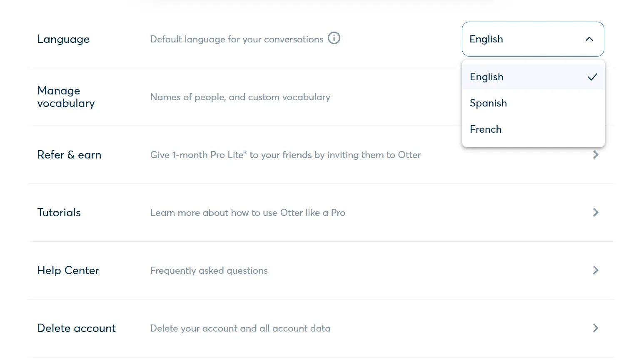Click the Delete account chevron icon
The height and width of the screenshot is (364, 626).
coord(596,328)
